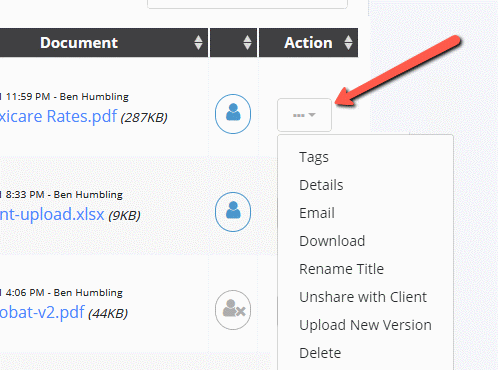Viewport: 498px width, 370px height.
Task: Enable sharing for the v2.pdf document
Action: point(233,310)
